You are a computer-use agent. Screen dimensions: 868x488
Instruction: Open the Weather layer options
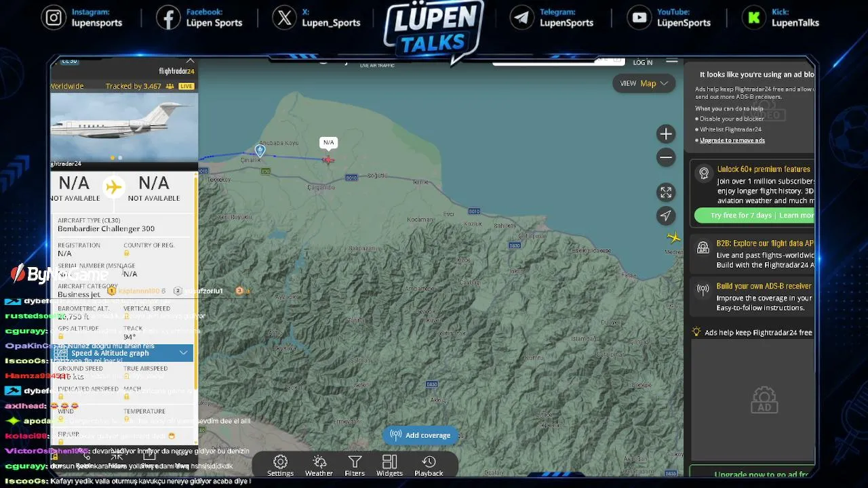coord(319,466)
